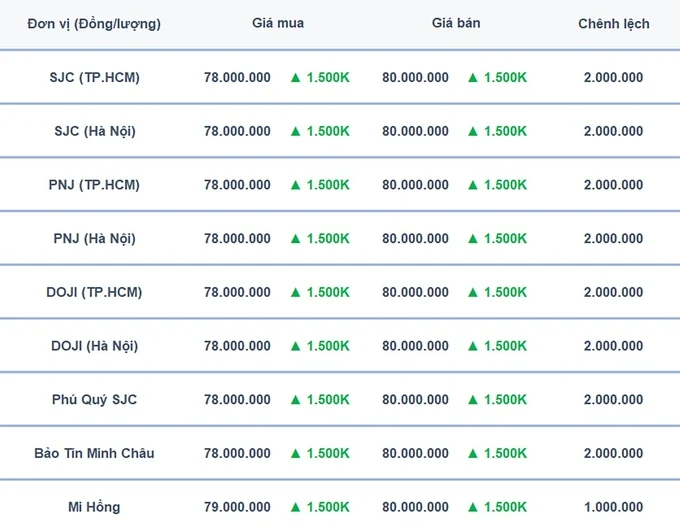Click Mi Hồng sell price 80.000.000
This screenshot has width=680, height=528.
point(415,507)
